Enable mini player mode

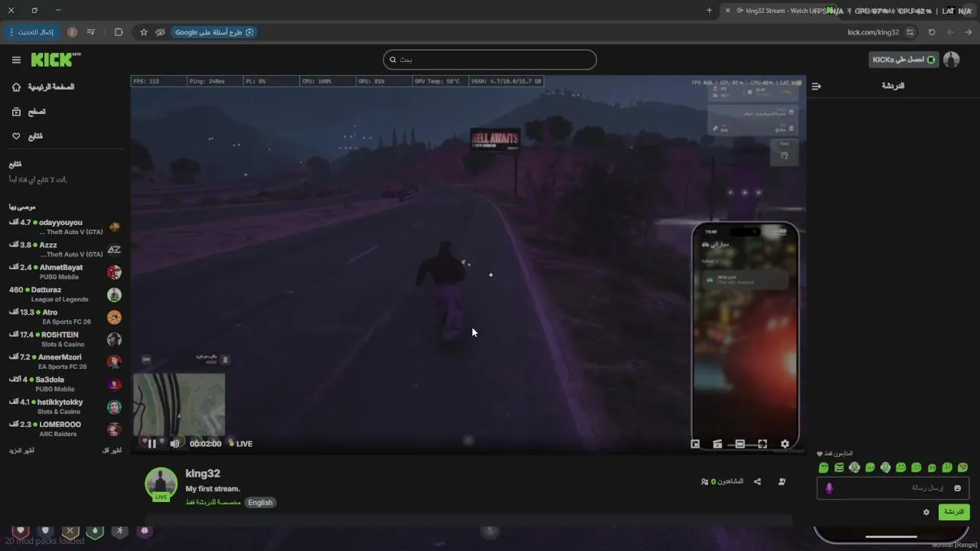pyautogui.click(x=695, y=444)
